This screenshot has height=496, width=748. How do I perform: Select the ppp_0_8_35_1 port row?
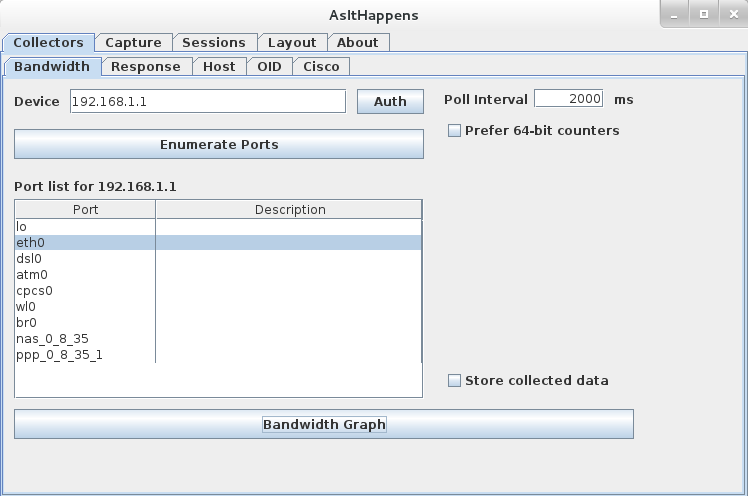[85, 354]
